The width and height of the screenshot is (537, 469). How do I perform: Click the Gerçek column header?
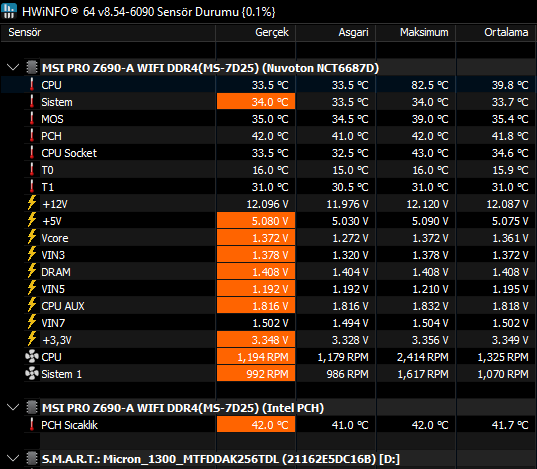point(255,33)
